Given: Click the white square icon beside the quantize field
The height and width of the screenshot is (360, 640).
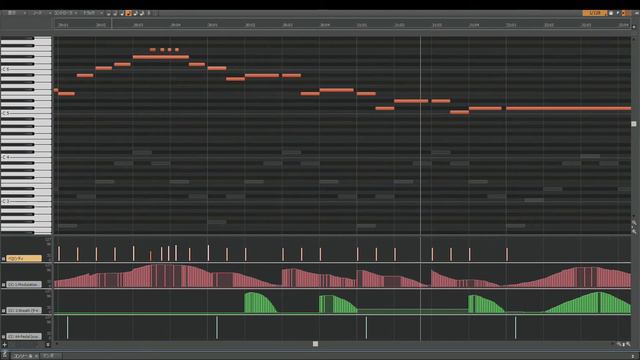Looking at the screenshot, I should click(x=611, y=13).
